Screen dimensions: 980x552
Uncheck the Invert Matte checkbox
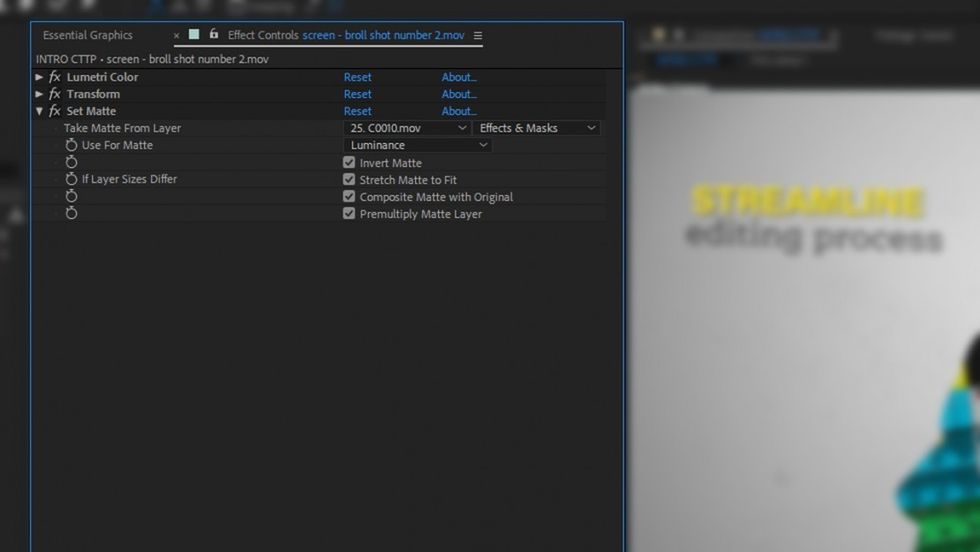pos(349,162)
